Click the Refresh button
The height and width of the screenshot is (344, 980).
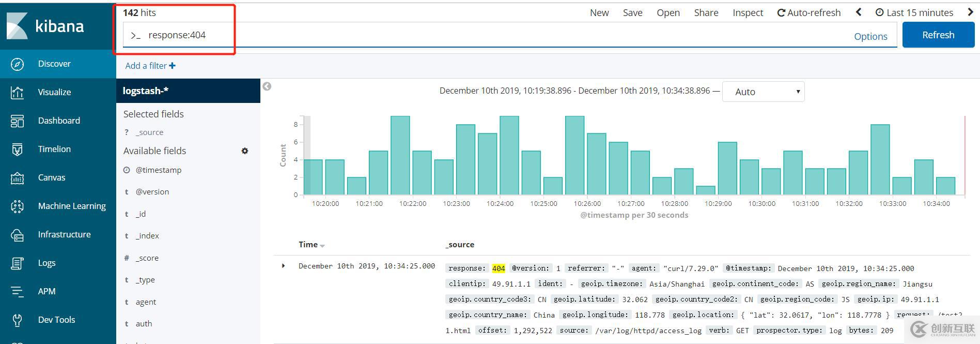click(x=938, y=35)
